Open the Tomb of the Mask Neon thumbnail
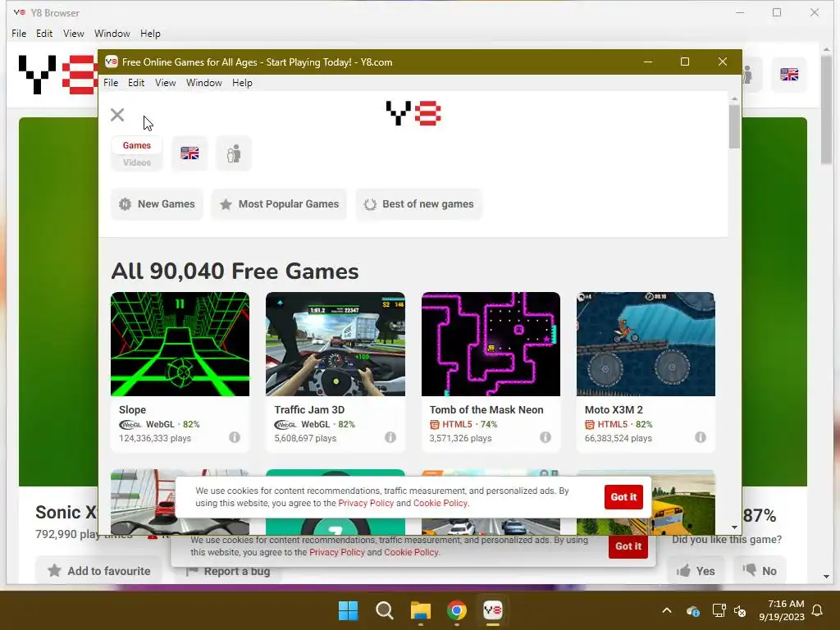840x630 pixels. click(x=491, y=344)
